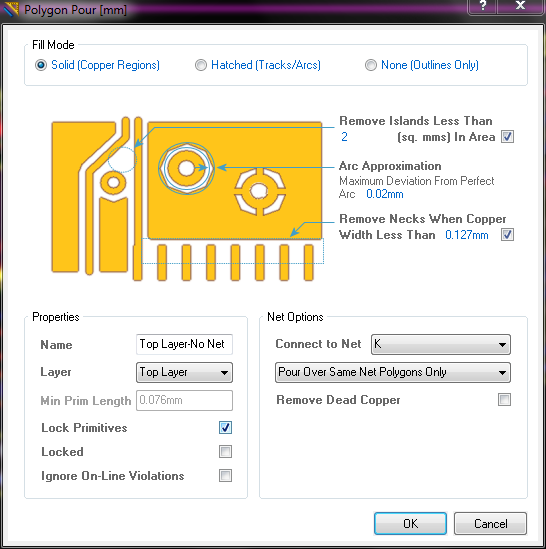The image size is (546, 549).
Task: Click the Polygon Pour title bar icon
Action: (x=11, y=9)
